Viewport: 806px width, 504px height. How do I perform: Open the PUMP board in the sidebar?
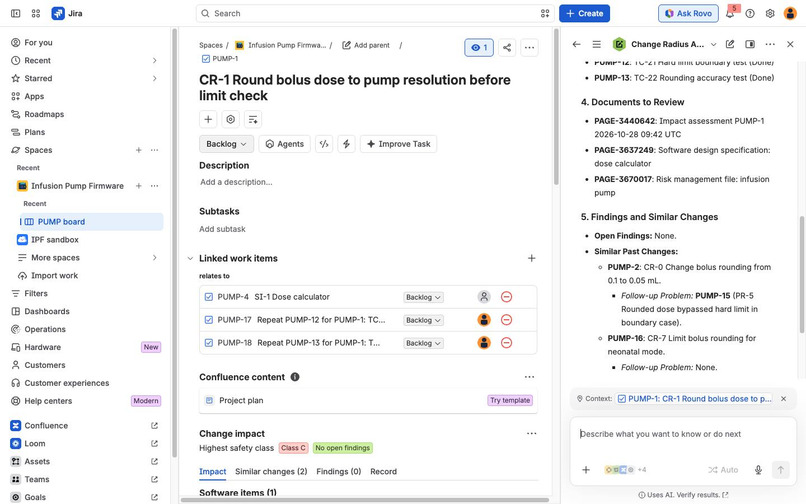(91, 222)
